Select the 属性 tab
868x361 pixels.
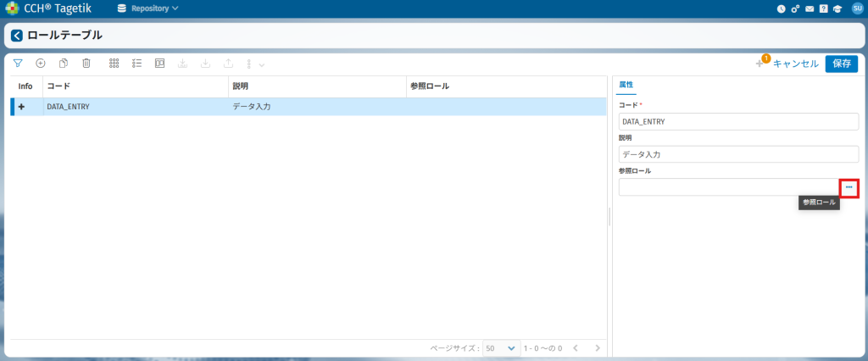626,85
